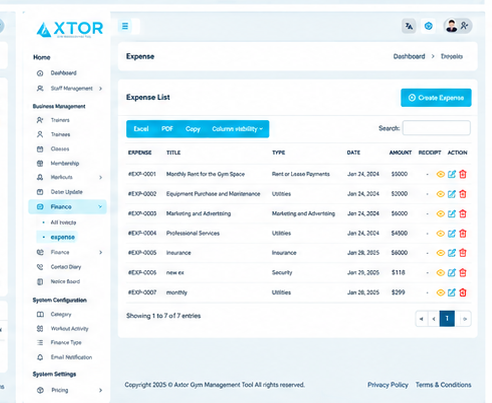Click the Create Expense button
492x403 pixels.
(436, 98)
